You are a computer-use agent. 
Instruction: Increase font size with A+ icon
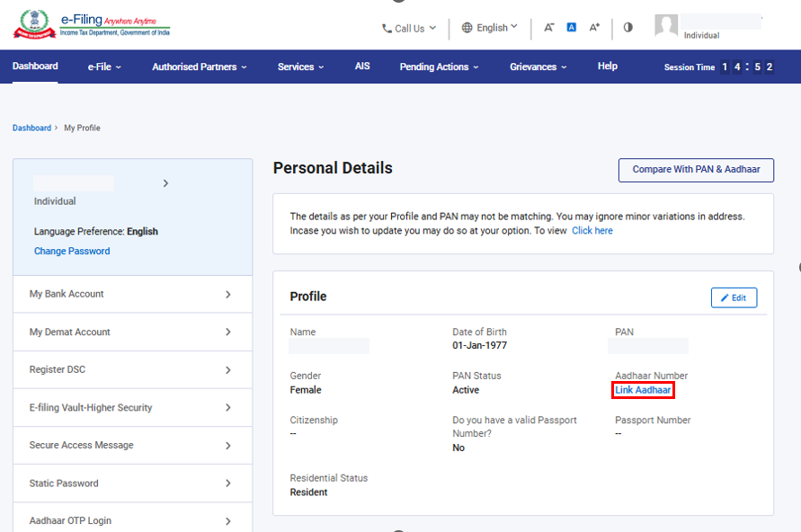point(594,28)
